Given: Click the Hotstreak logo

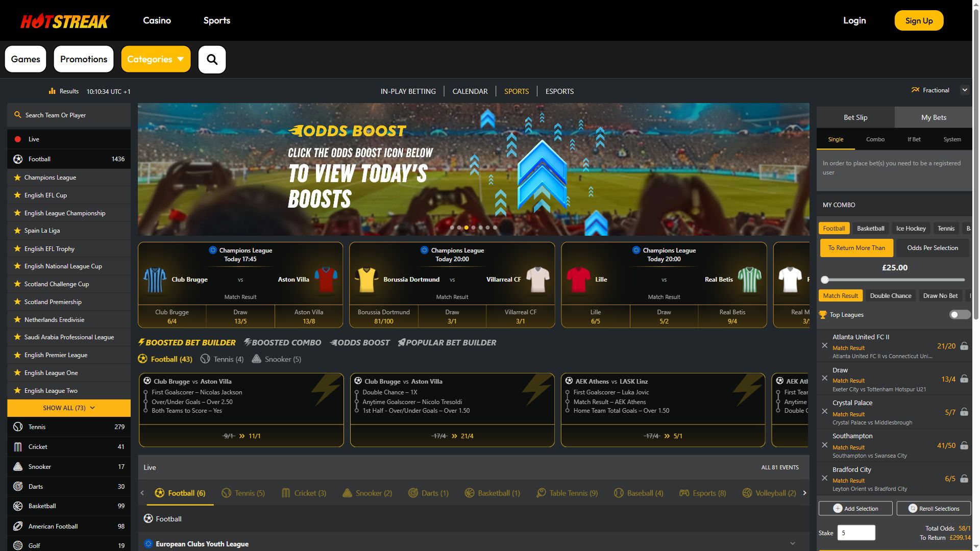Looking at the screenshot, I should [x=65, y=21].
